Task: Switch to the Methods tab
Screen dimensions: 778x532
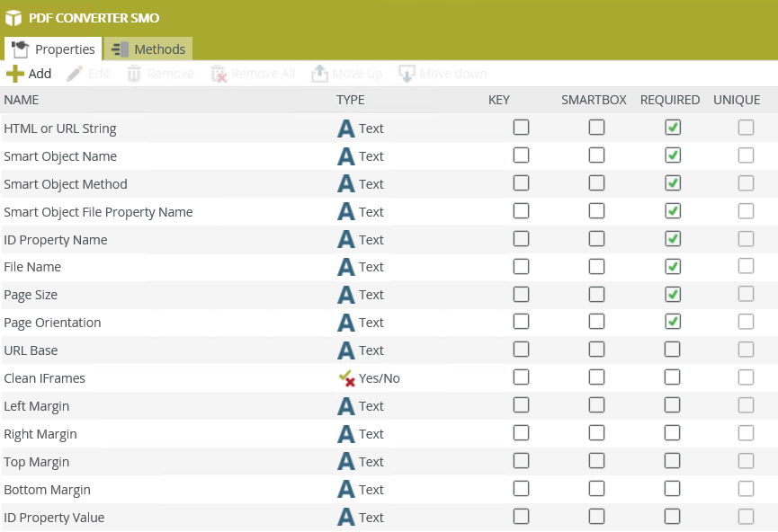Action: click(x=148, y=49)
